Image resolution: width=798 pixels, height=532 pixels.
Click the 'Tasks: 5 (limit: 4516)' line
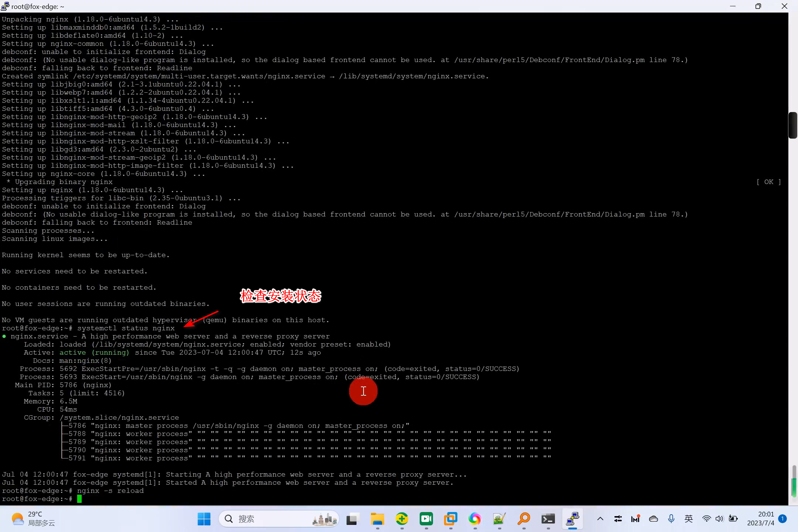(77, 393)
